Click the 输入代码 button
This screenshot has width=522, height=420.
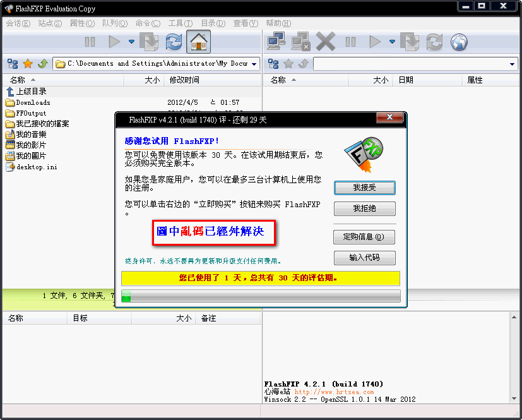(365, 258)
